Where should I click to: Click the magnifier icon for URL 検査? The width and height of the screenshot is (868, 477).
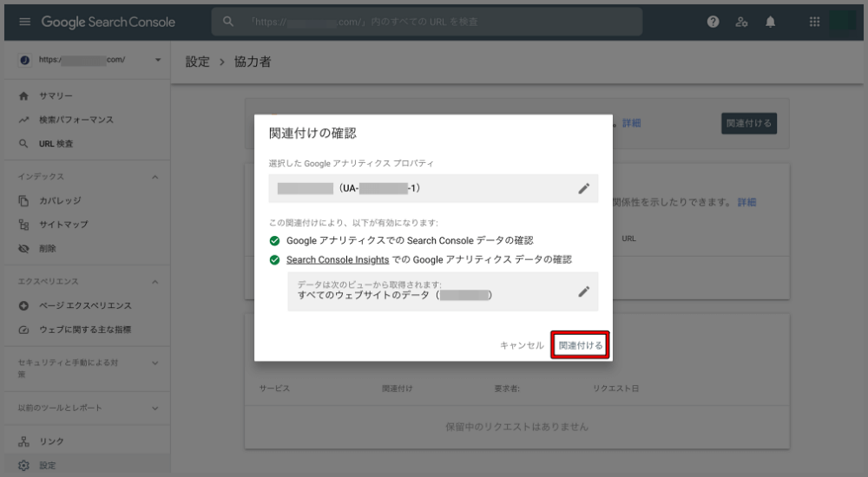pos(23,143)
